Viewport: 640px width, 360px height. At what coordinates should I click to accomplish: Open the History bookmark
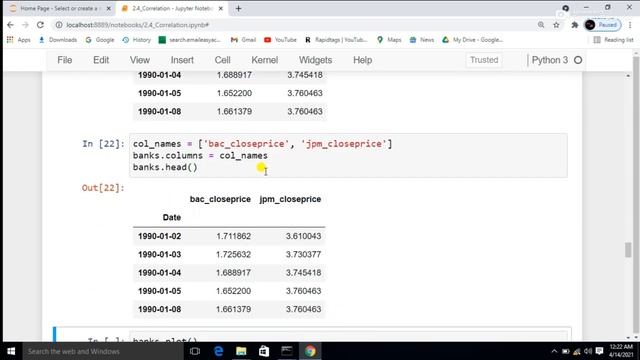pos(137,40)
